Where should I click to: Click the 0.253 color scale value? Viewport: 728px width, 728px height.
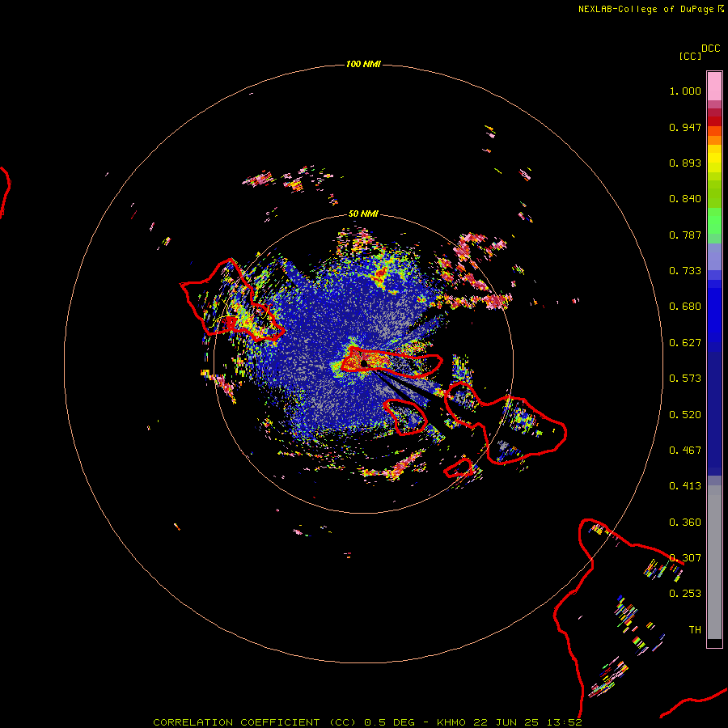[x=685, y=594]
